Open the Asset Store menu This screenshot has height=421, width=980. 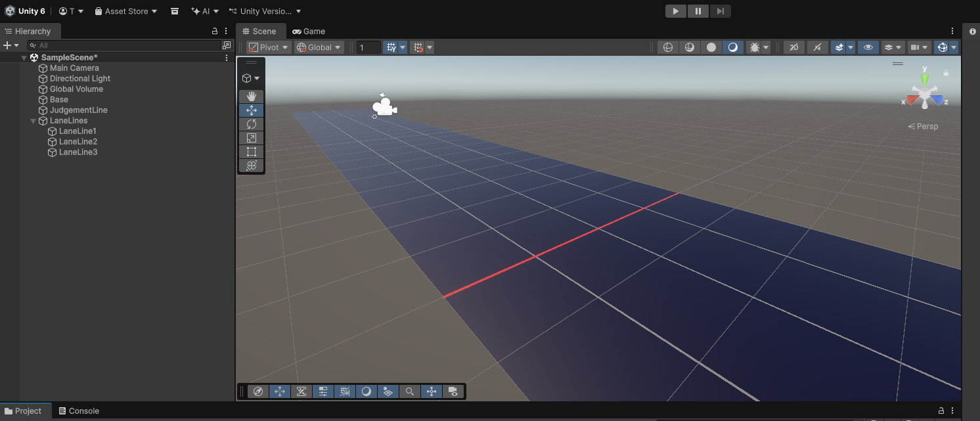pos(126,11)
